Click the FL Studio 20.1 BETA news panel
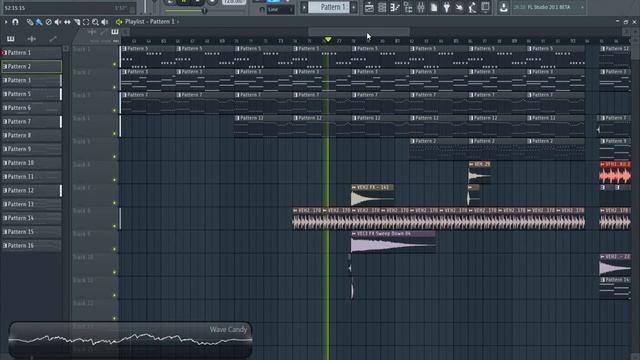This screenshot has width=640, height=360. tap(549, 7)
